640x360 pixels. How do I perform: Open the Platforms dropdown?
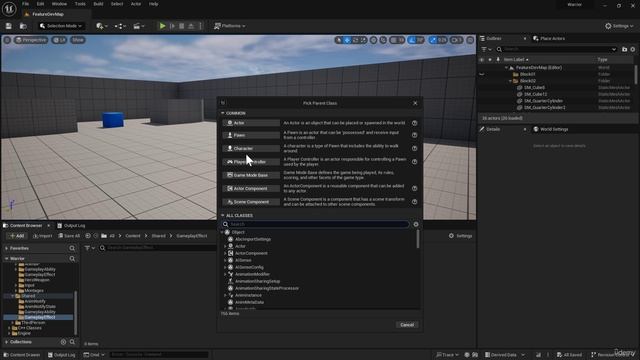[230, 26]
